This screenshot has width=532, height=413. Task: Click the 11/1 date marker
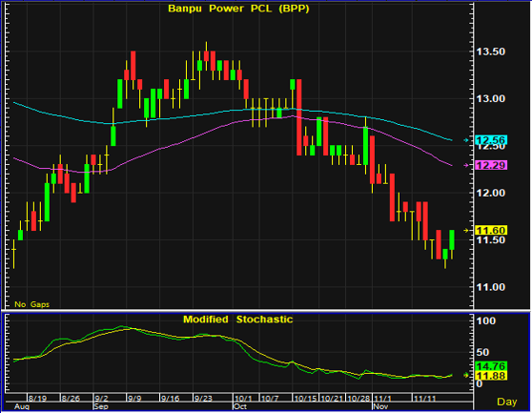382,398
